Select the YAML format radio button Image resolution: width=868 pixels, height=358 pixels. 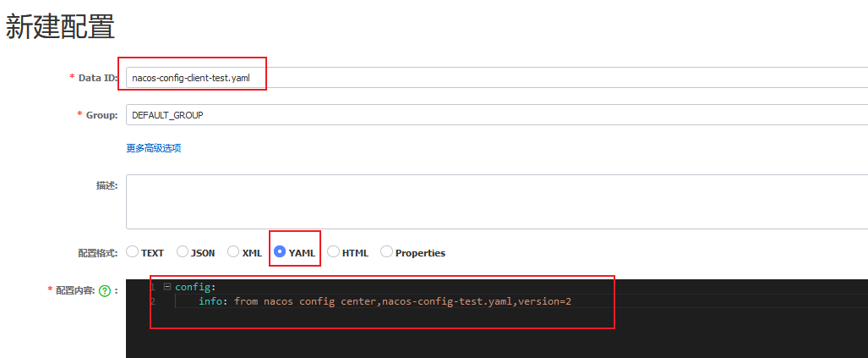(281, 252)
